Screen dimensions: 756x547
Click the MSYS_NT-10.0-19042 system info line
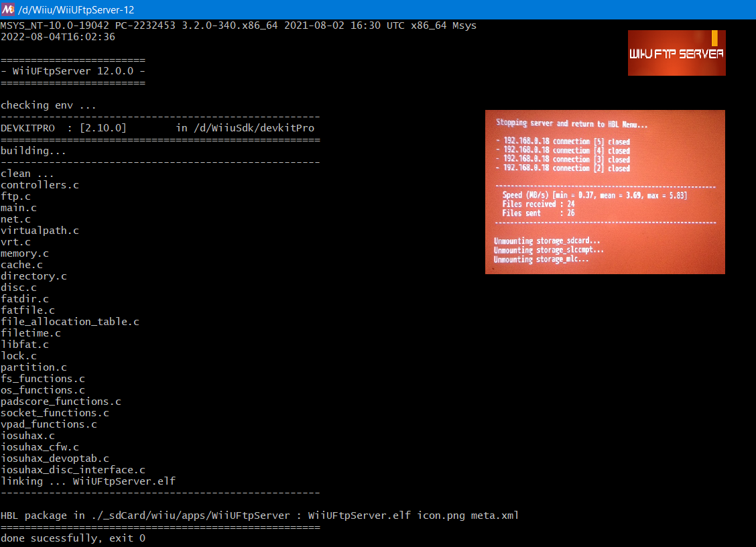[x=239, y=25]
